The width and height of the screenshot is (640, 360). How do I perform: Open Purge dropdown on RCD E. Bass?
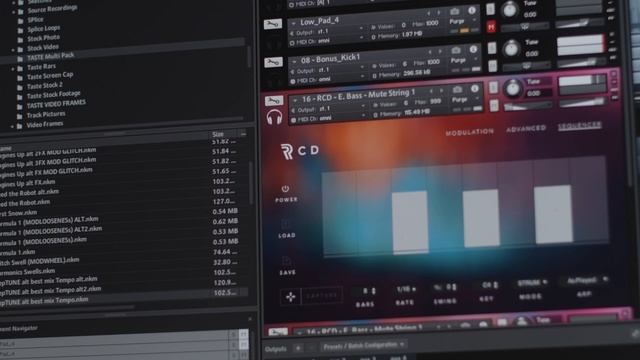coord(466,99)
